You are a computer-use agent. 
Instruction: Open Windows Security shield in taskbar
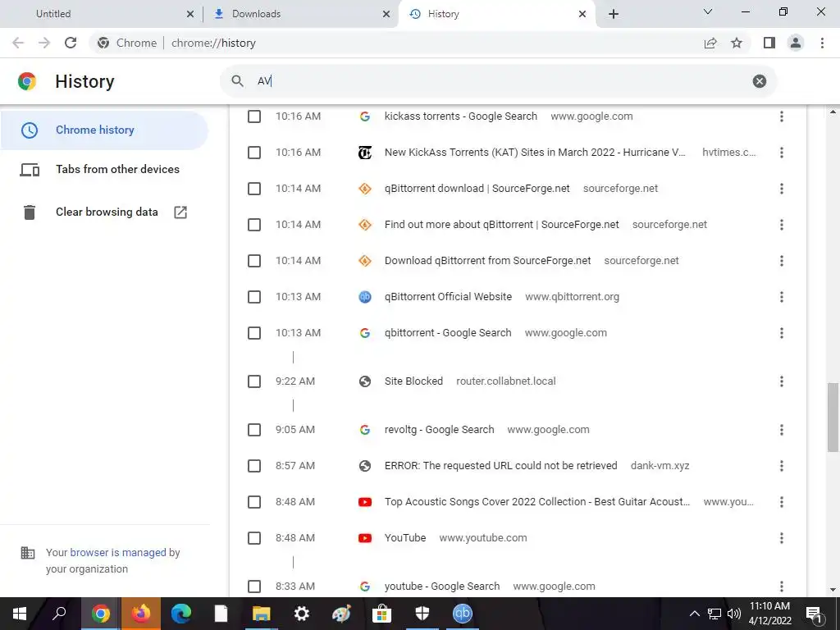[422, 614]
